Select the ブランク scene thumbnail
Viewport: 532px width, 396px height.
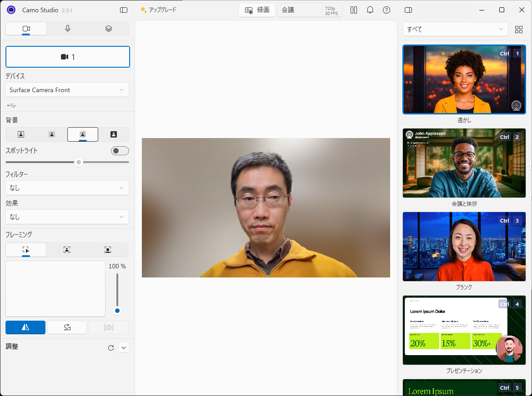click(464, 247)
